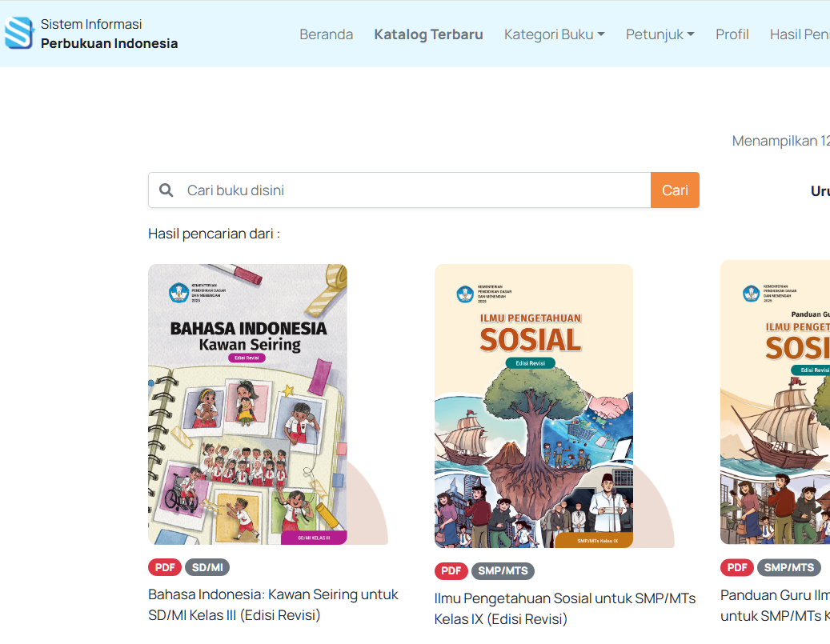Click SMP/MTS badge under Ilmu Pengetahuan Sosial Kelas IX

[503, 571]
